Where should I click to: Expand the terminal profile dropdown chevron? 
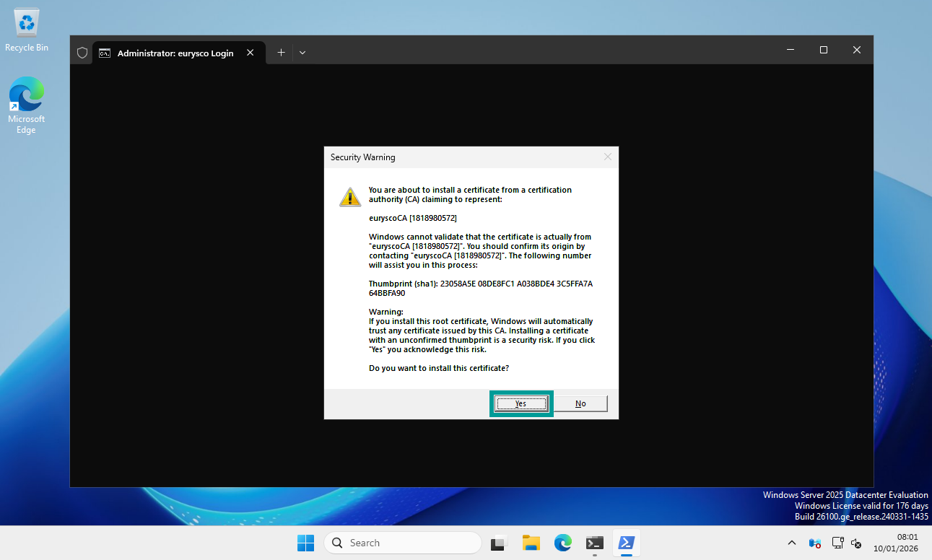[x=302, y=52]
